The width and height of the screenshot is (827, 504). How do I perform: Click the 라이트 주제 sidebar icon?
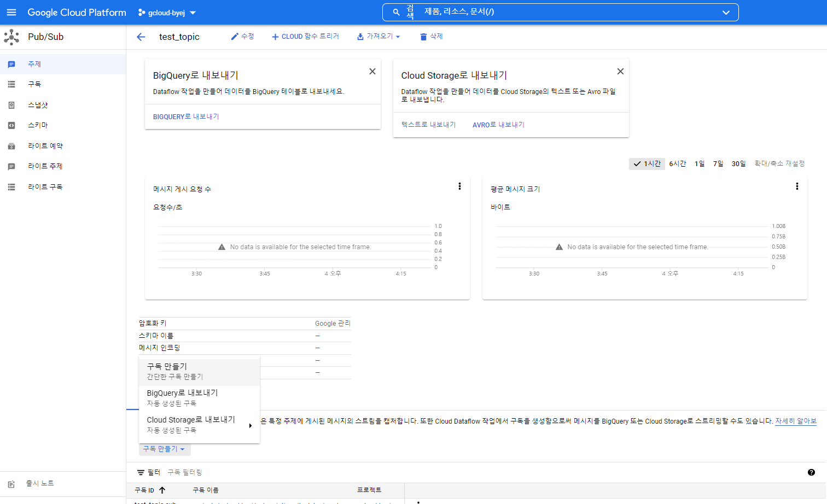click(x=11, y=166)
